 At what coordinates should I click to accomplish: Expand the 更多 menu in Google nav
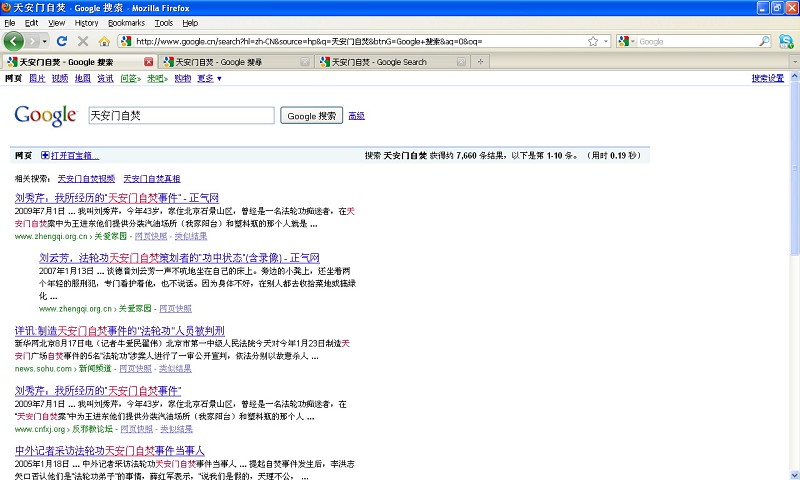pyautogui.click(x=209, y=78)
